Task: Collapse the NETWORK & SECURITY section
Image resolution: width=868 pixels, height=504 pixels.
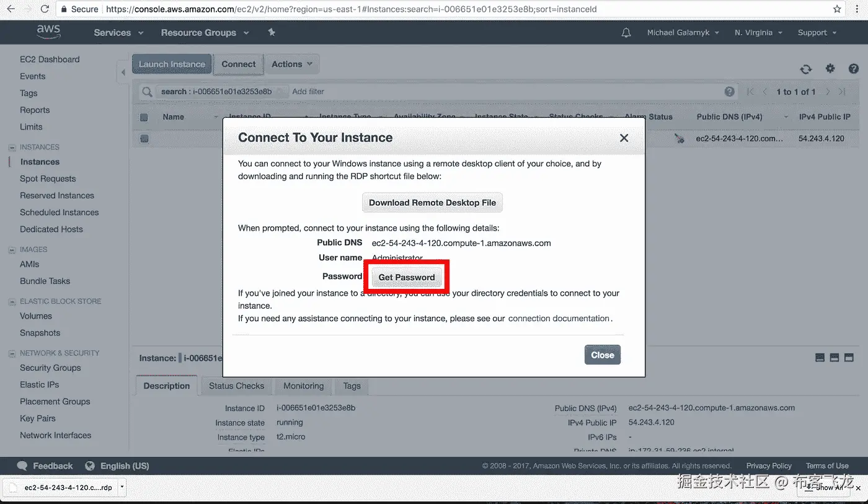Action: (x=12, y=353)
